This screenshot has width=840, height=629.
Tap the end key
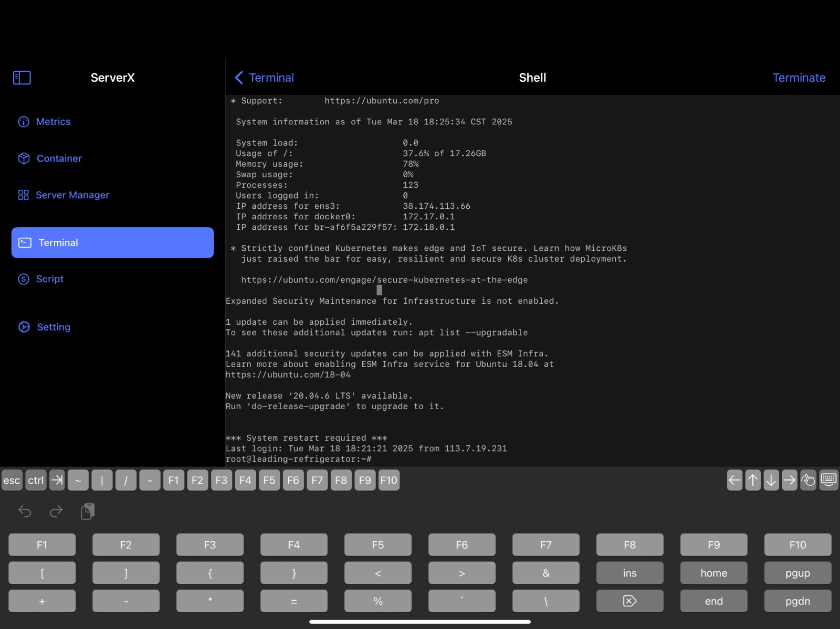[714, 601]
